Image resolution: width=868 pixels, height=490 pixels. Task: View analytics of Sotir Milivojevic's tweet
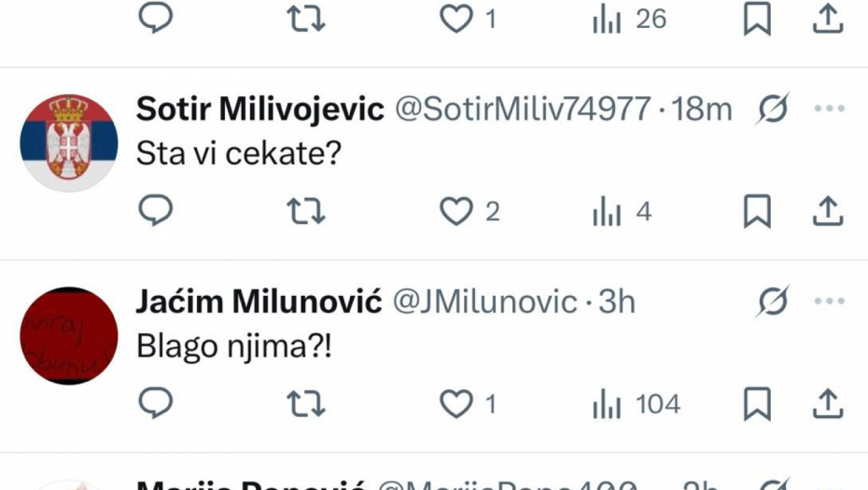tap(608, 213)
